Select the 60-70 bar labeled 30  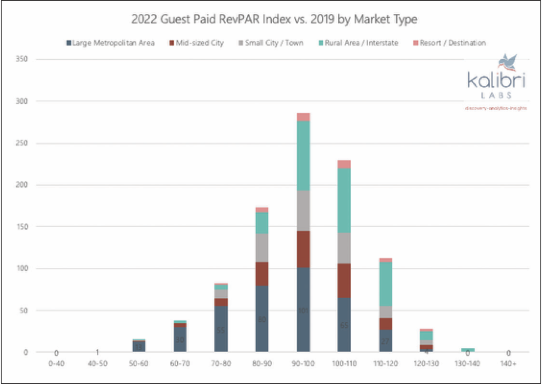[x=180, y=339]
